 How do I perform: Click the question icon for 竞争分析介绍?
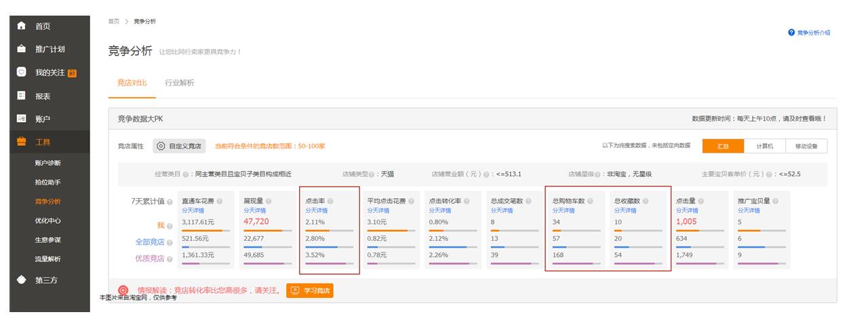[791, 33]
